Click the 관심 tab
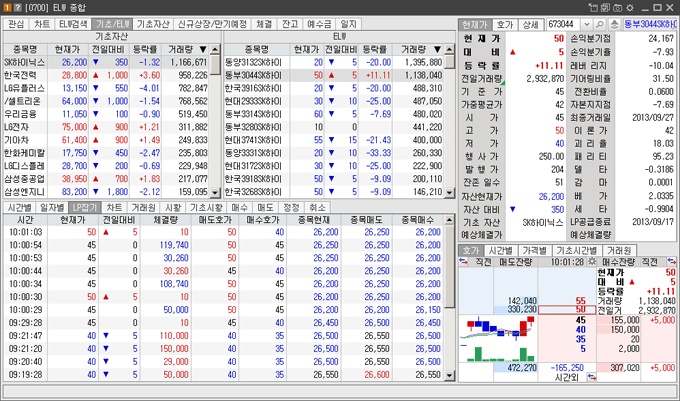Screen dimensions: 680x401 coord(16,24)
